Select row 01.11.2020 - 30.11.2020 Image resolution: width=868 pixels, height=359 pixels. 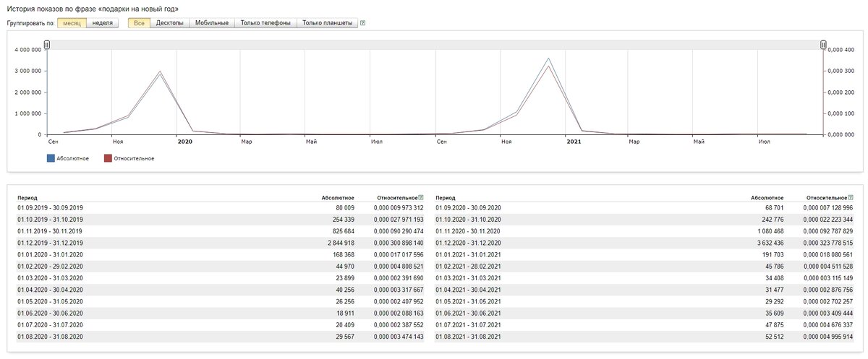point(644,230)
